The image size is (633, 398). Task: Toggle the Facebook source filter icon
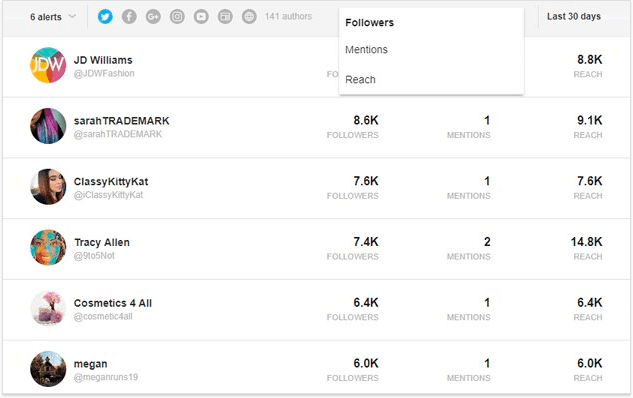[129, 17]
